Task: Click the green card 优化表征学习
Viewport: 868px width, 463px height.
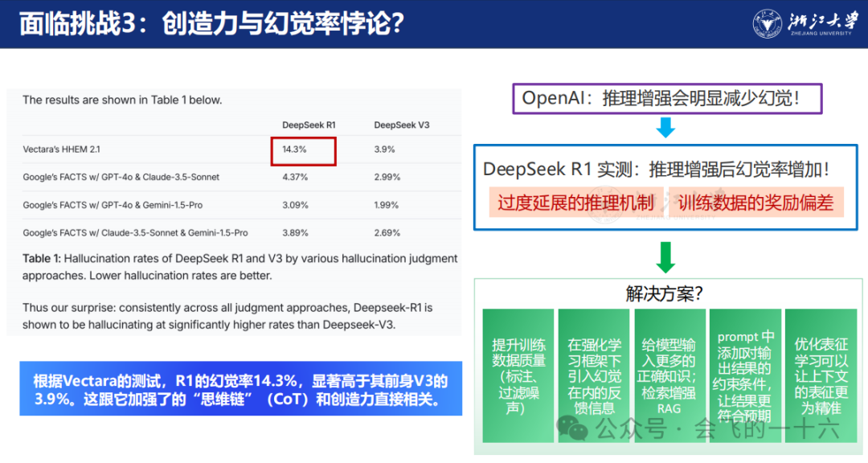Action: pyautogui.click(x=821, y=375)
